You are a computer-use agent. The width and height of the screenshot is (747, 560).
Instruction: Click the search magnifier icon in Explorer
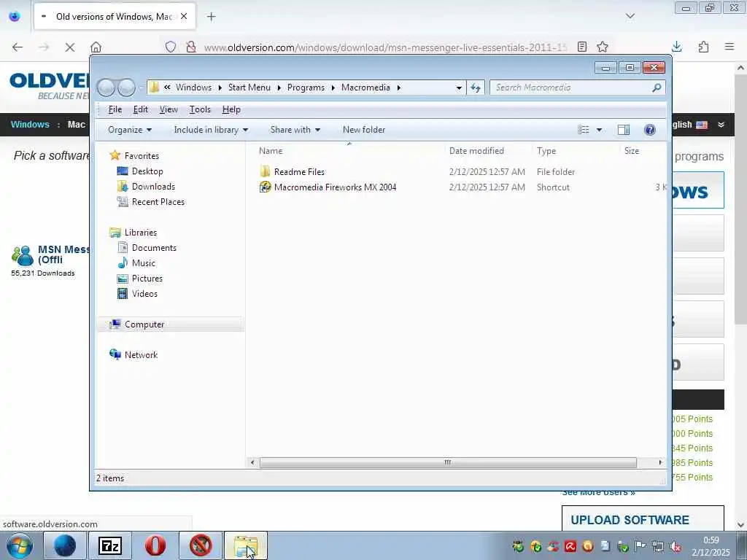coord(657,87)
